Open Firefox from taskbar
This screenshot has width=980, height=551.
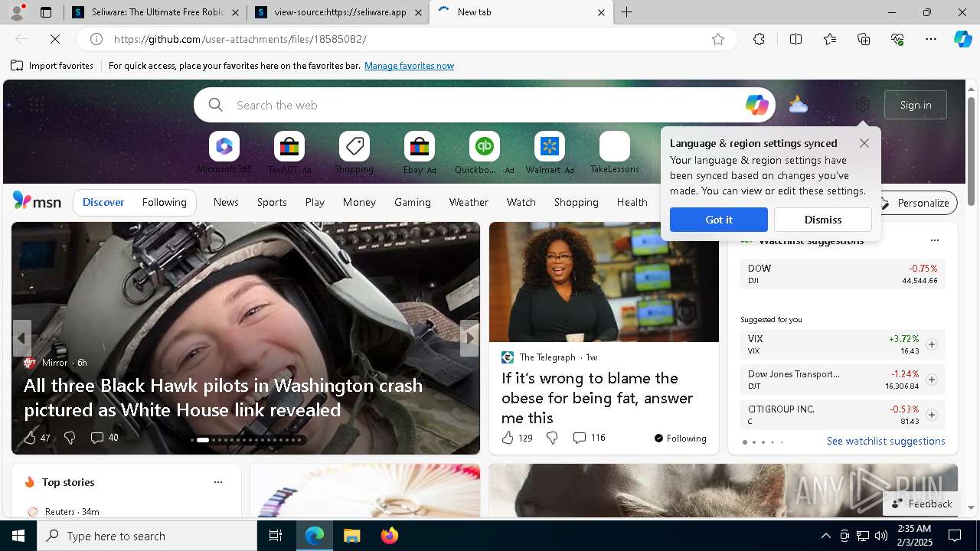tap(390, 536)
